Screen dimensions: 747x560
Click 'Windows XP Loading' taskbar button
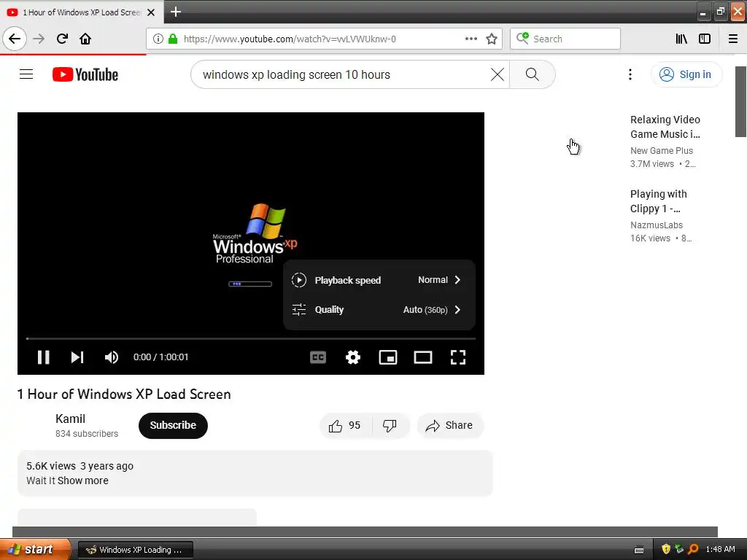pos(135,550)
